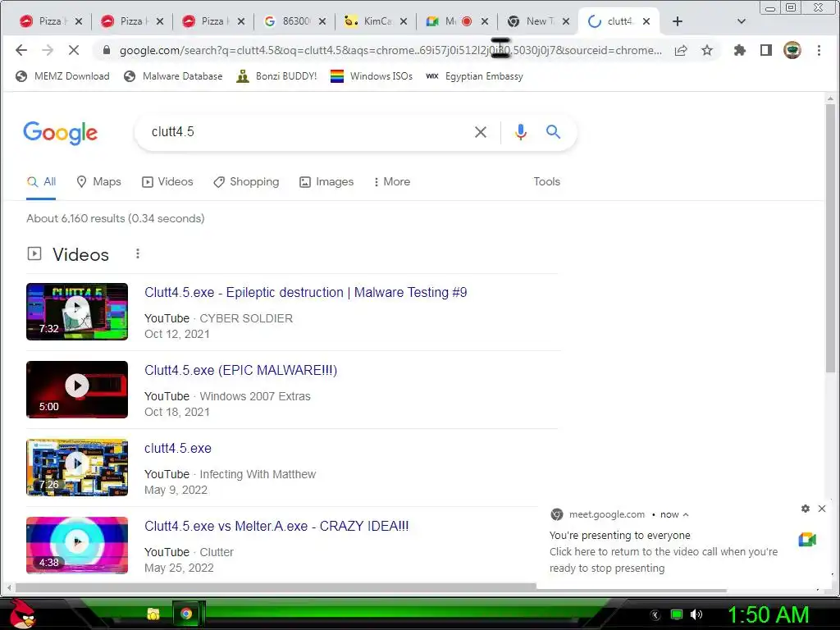Switch to the Maps results tab
Image resolution: width=840 pixels, height=630 pixels.
[x=99, y=181]
